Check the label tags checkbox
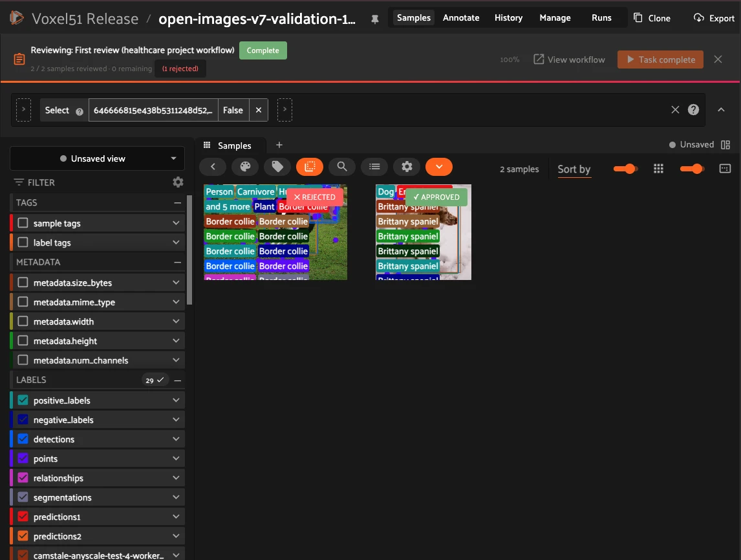This screenshot has height=560, width=741. pyautogui.click(x=23, y=242)
